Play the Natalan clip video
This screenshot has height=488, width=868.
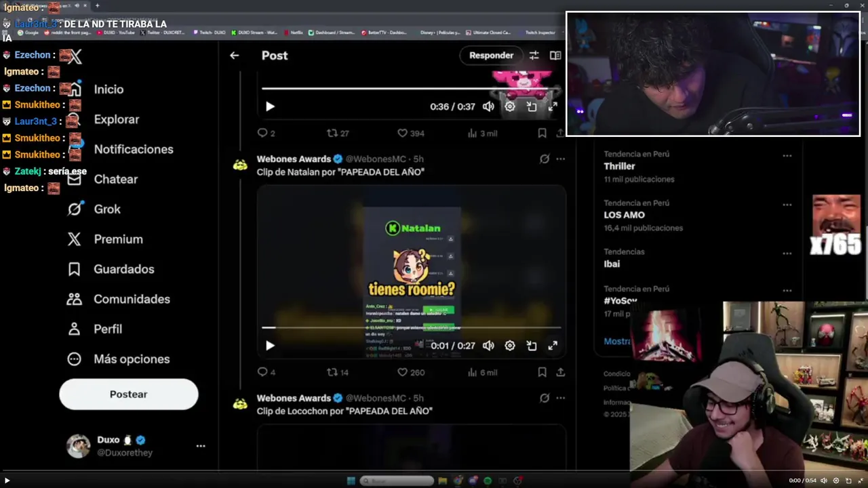pos(270,346)
